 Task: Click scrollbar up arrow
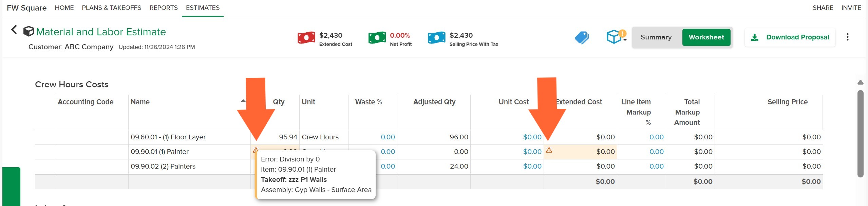860,82
